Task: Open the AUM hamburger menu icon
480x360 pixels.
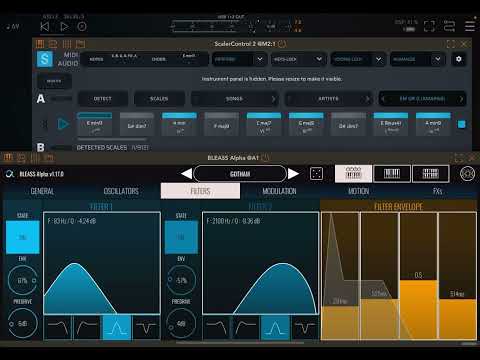Action: coord(470,26)
